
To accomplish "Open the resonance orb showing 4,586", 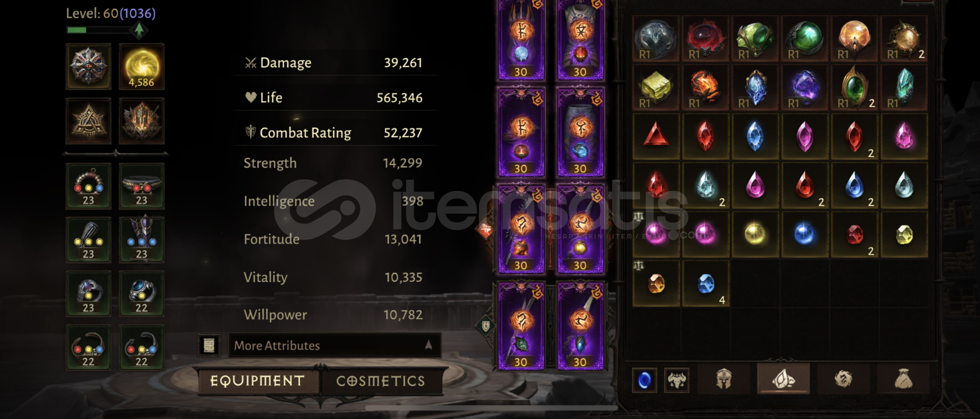I will pos(141,67).
